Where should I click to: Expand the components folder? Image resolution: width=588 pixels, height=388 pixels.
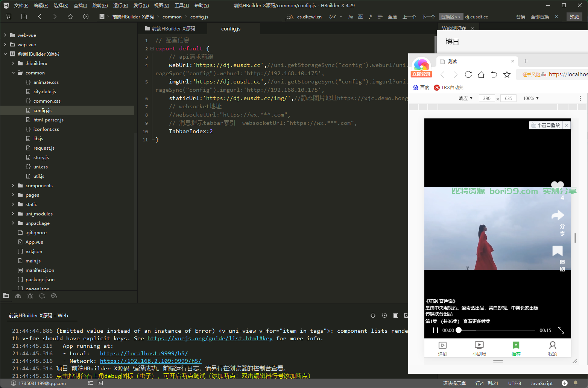[x=13, y=185]
